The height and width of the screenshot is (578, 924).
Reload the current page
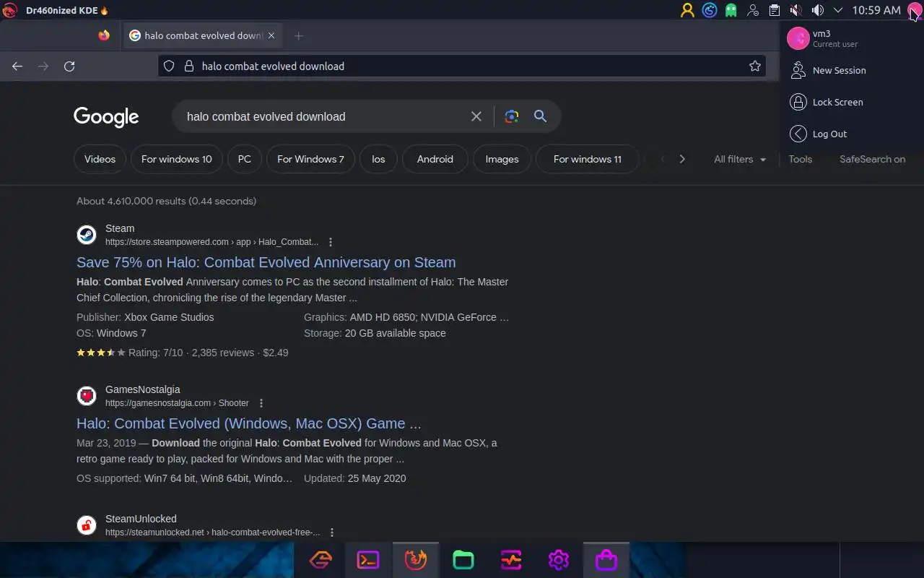[x=69, y=66]
